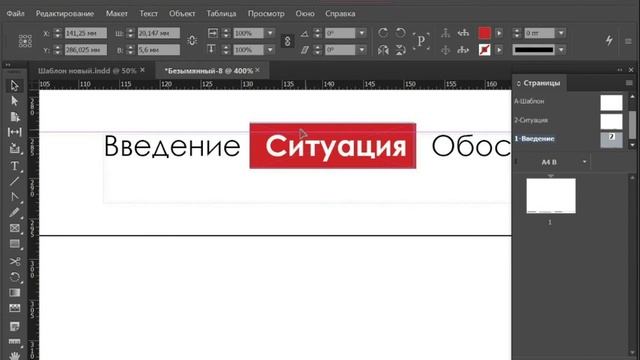Click the width Ш input field

point(158,33)
